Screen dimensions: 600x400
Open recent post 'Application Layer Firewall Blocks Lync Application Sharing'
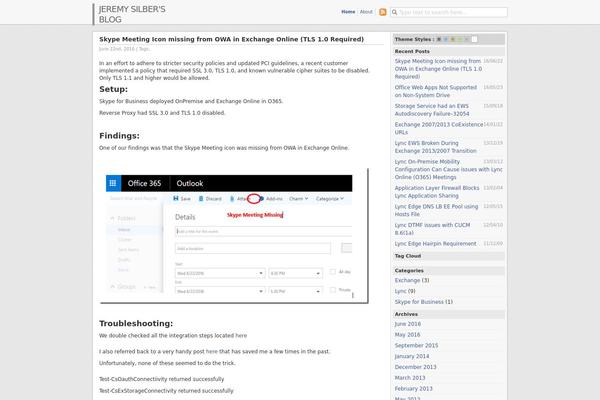(437, 192)
